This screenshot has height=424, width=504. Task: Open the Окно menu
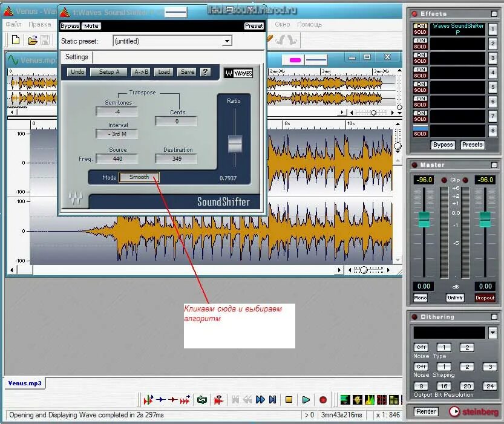pyautogui.click(x=282, y=24)
